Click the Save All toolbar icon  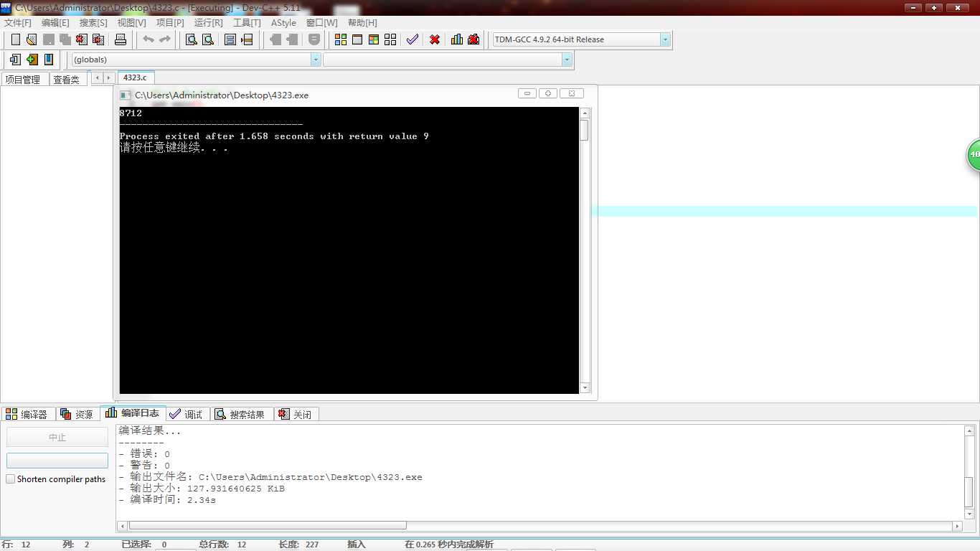(65, 39)
